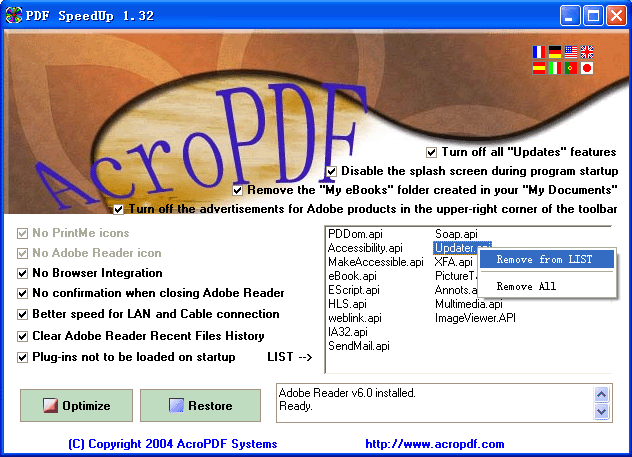The image size is (632, 457).
Task: Select EScript.api in the plug-in list
Action: click(x=354, y=290)
